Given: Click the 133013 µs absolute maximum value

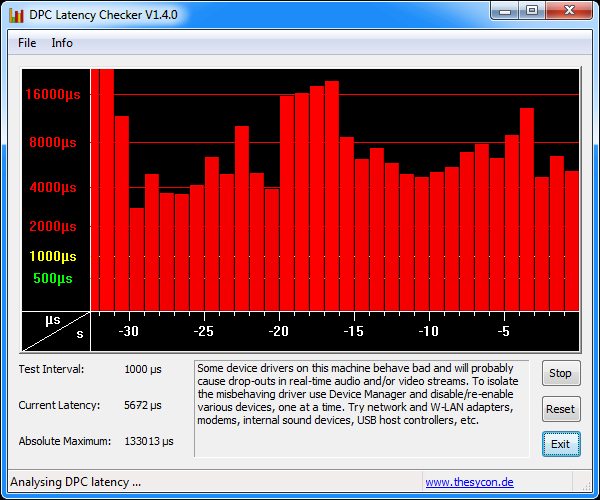Looking at the screenshot, I should pyautogui.click(x=149, y=441).
